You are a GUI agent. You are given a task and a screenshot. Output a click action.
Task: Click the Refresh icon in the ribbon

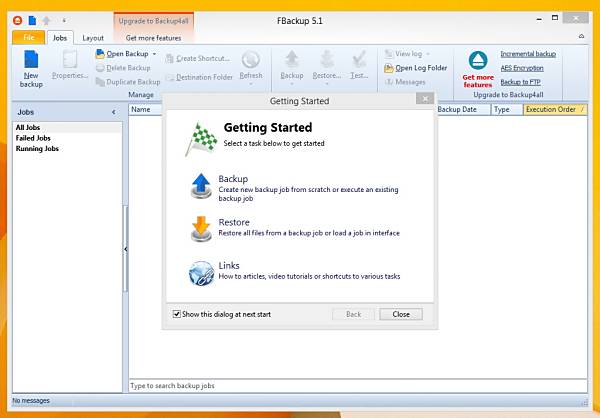[x=251, y=60]
